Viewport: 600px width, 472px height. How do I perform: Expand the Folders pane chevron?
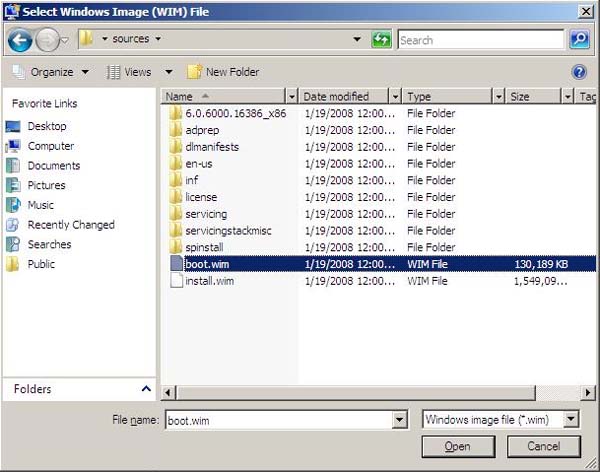point(146,389)
